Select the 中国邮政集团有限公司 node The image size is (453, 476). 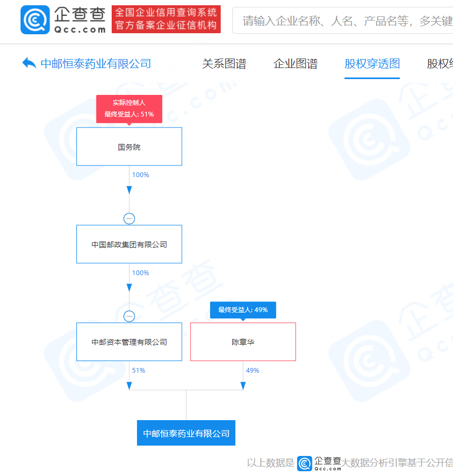129,245
